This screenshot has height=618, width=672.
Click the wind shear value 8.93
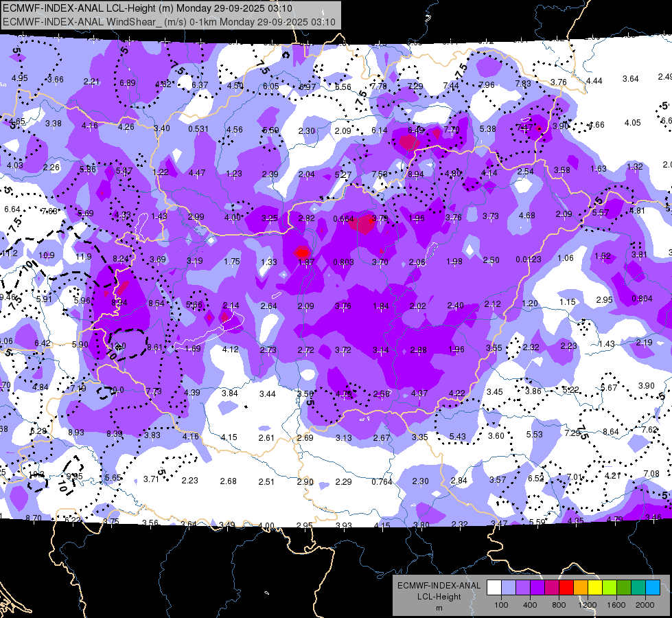[76, 433]
